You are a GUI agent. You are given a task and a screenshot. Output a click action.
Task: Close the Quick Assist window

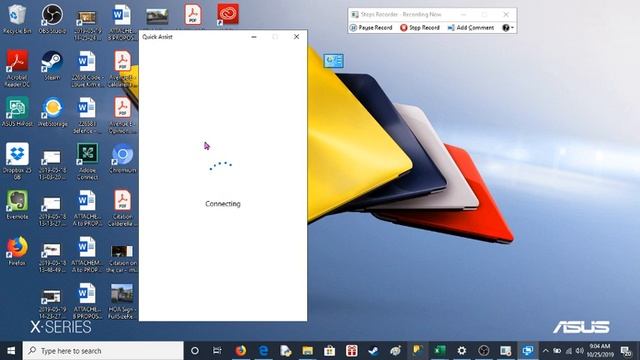point(296,37)
